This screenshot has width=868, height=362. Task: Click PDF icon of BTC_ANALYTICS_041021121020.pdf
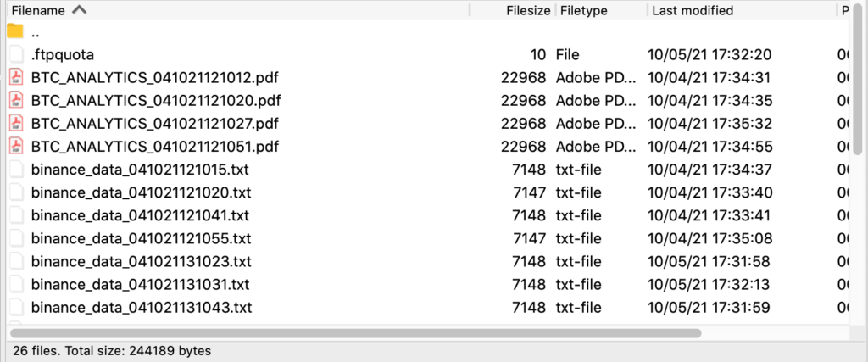(x=17, y=101)
